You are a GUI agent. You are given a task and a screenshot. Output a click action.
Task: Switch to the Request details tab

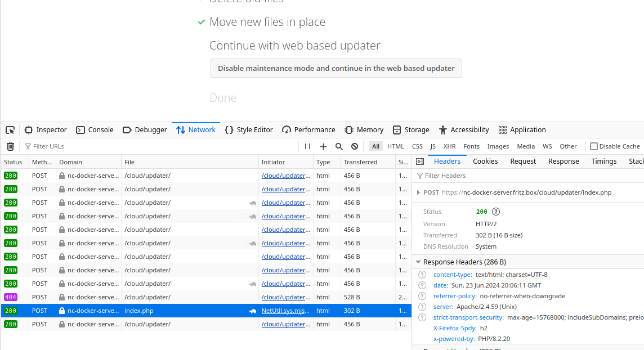(523, 161)
